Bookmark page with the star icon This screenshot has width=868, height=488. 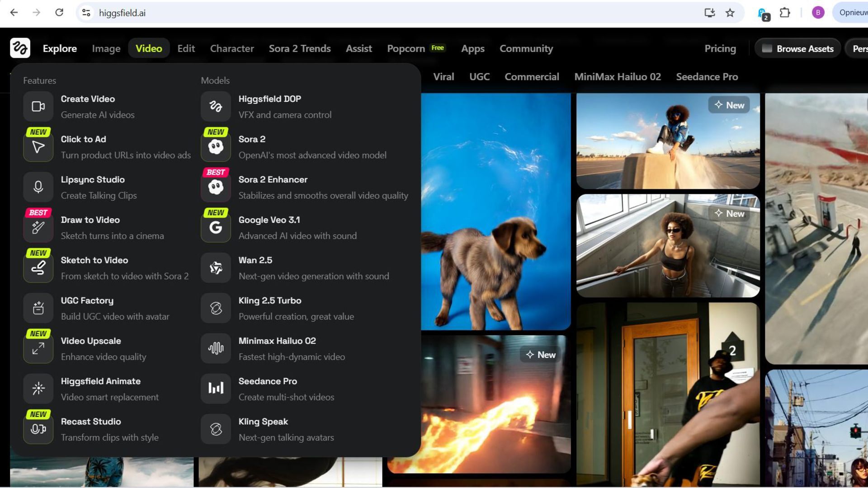(x=730, y=13)
